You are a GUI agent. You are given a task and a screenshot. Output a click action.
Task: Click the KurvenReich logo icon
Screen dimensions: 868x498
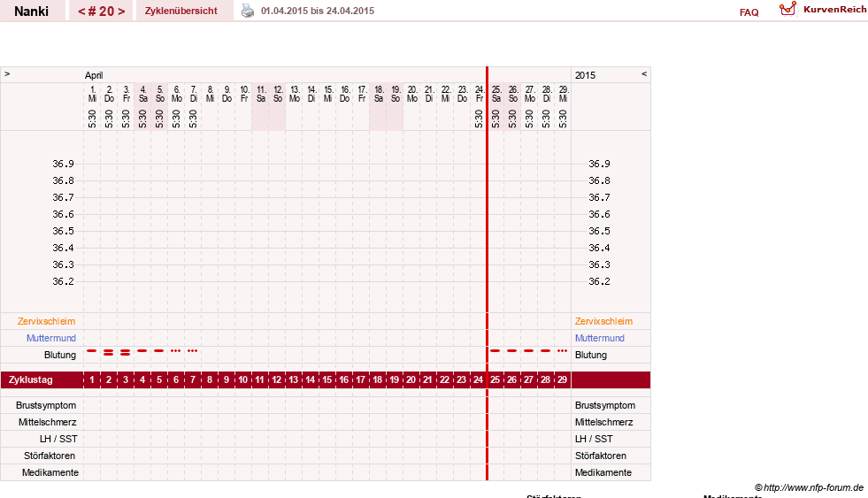pos(787,9)
